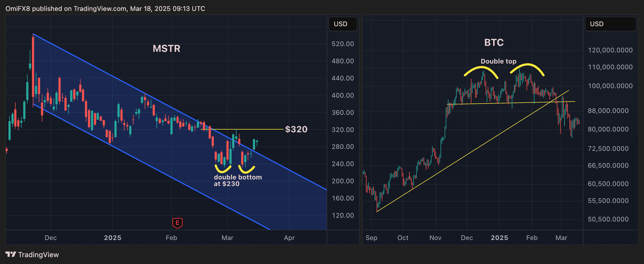The image size is (644, 264).
Task: Click the 50,500.0000 BTC axis label
Action: 608,219
